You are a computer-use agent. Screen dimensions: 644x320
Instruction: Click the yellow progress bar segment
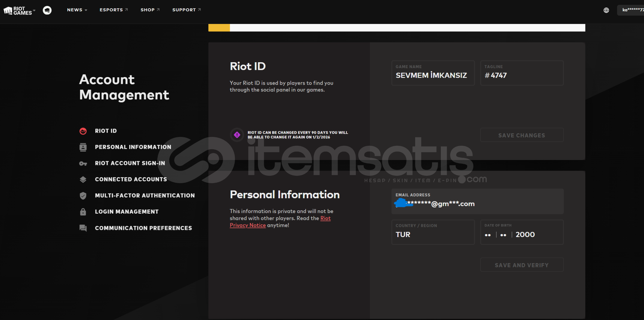tap(219, 28)
